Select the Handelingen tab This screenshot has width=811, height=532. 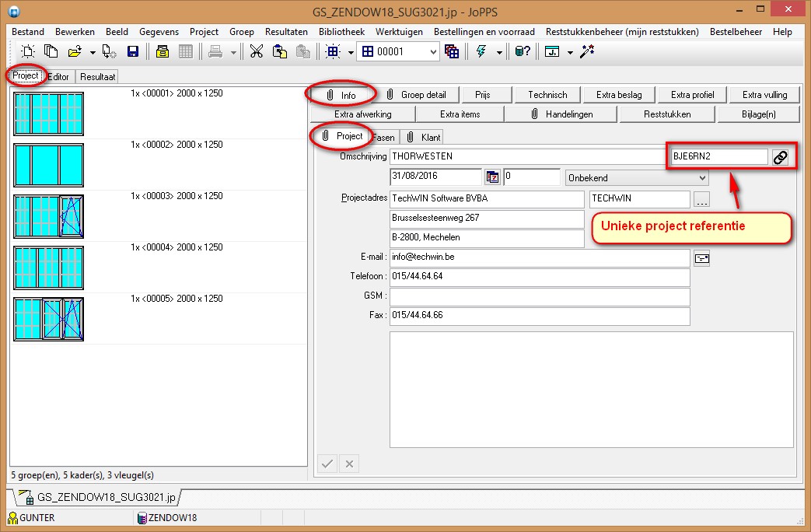point(561,114)
